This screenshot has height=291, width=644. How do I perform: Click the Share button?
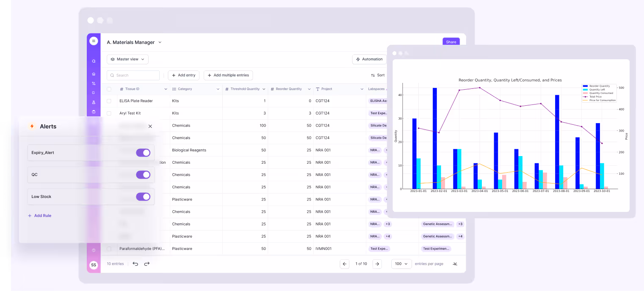[x=451, y=42]
